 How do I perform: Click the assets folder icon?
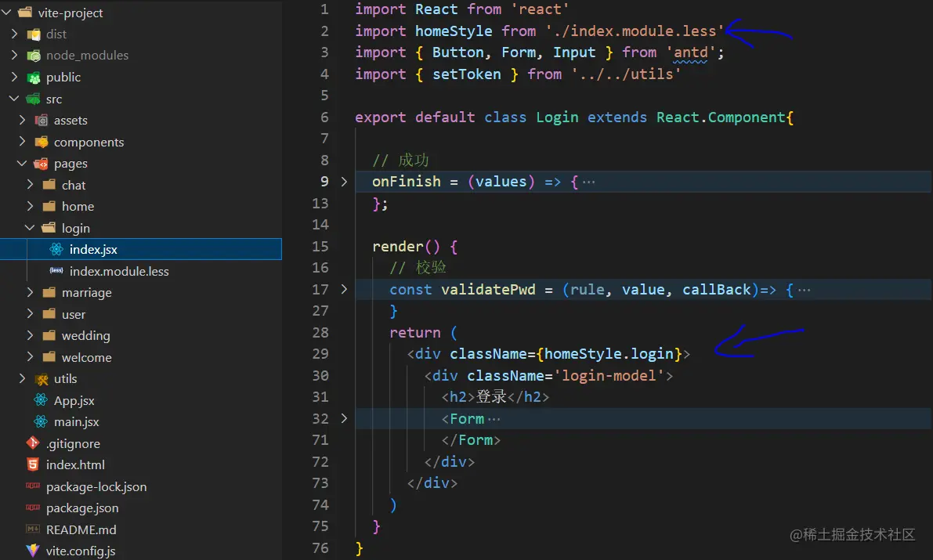(x=42, y=121)
